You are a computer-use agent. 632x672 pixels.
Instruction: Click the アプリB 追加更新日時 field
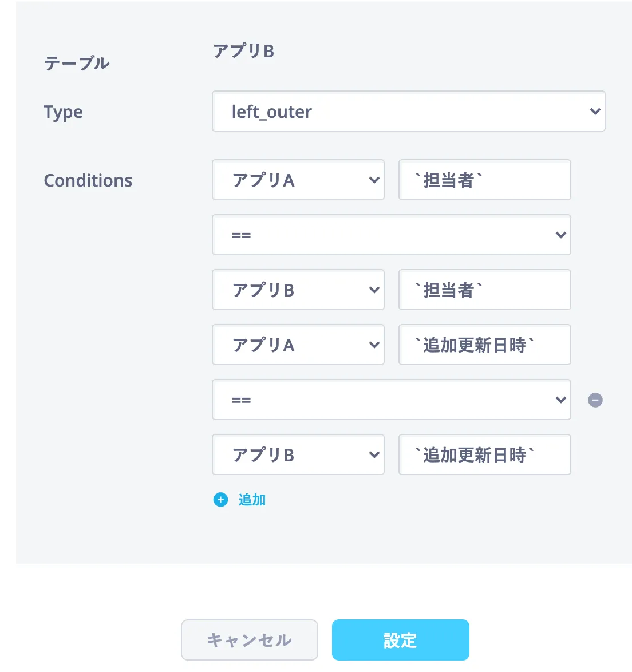(x=484, y=455)
